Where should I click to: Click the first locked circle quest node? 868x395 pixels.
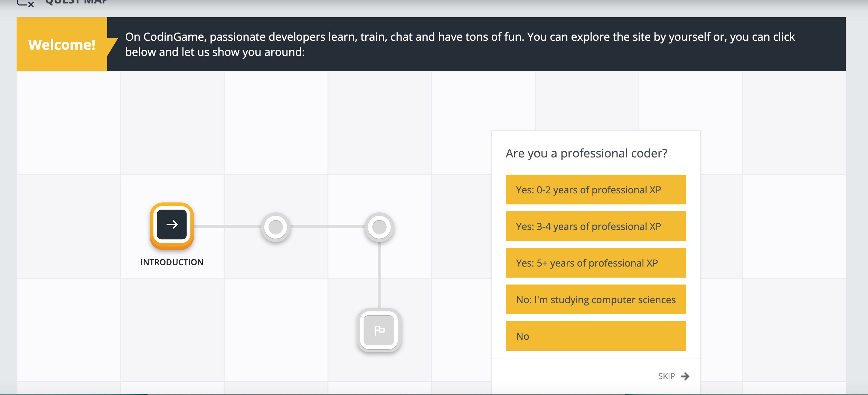point(275,227)
